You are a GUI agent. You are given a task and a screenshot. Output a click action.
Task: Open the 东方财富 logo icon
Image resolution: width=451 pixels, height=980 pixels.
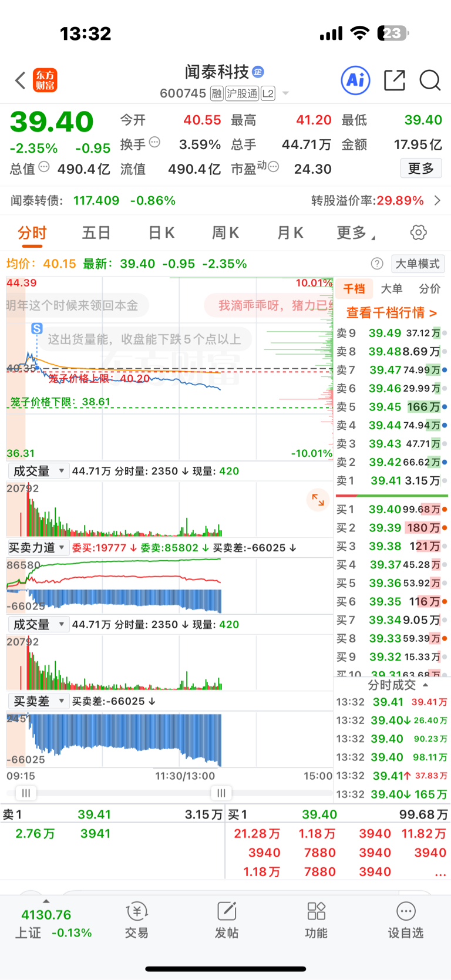click(45, 80)
